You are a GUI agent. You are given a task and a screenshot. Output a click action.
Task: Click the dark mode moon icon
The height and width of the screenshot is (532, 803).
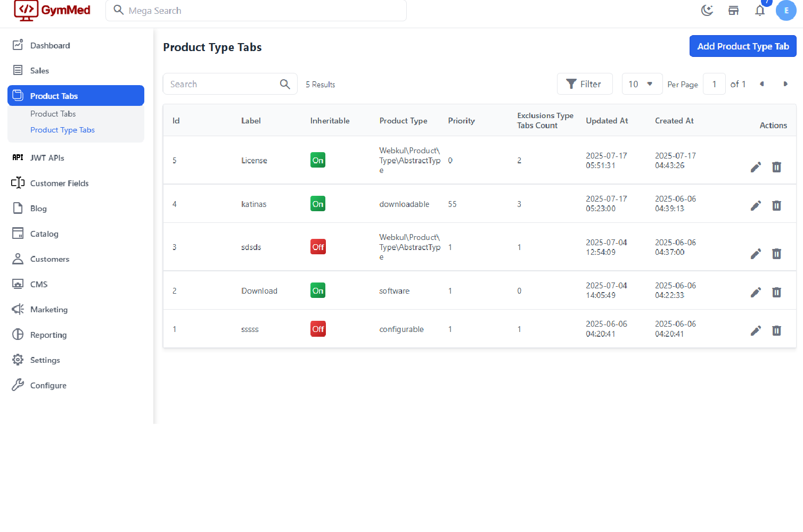(707, 11)
